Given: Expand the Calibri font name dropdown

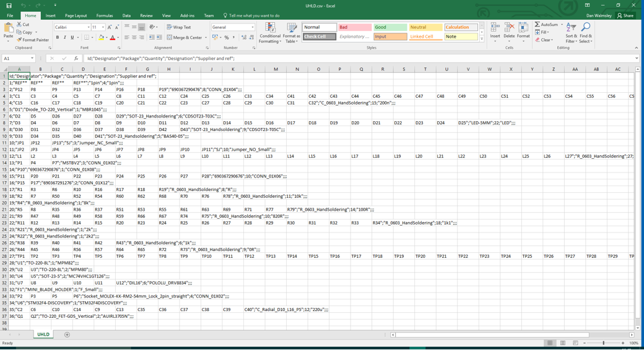Looking at the screenshot, I should click(88, 27).
